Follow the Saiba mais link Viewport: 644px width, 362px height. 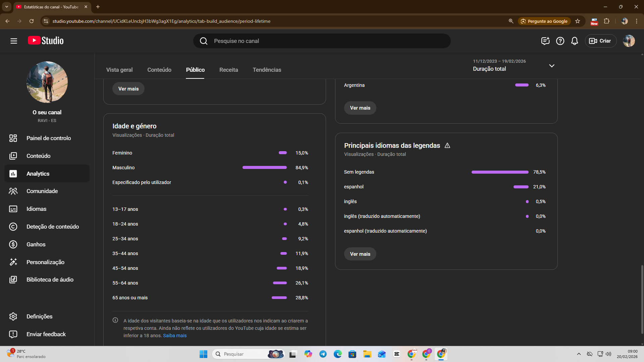(x=175, y=336)
